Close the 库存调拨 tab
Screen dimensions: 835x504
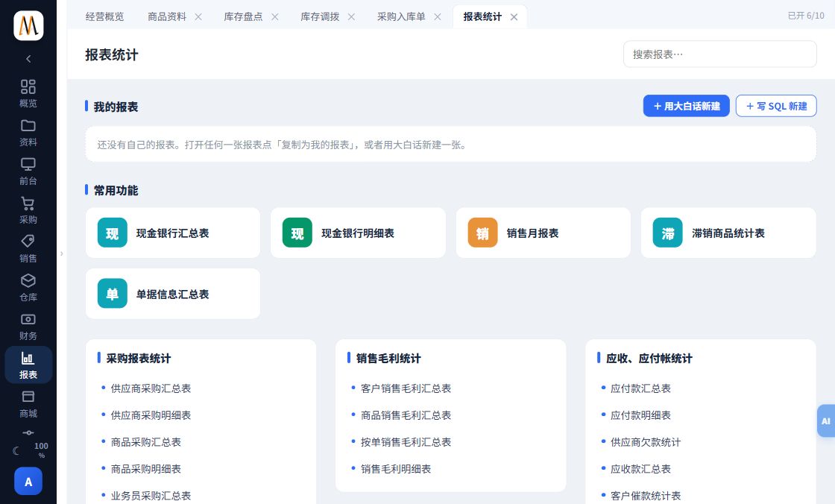351,17
